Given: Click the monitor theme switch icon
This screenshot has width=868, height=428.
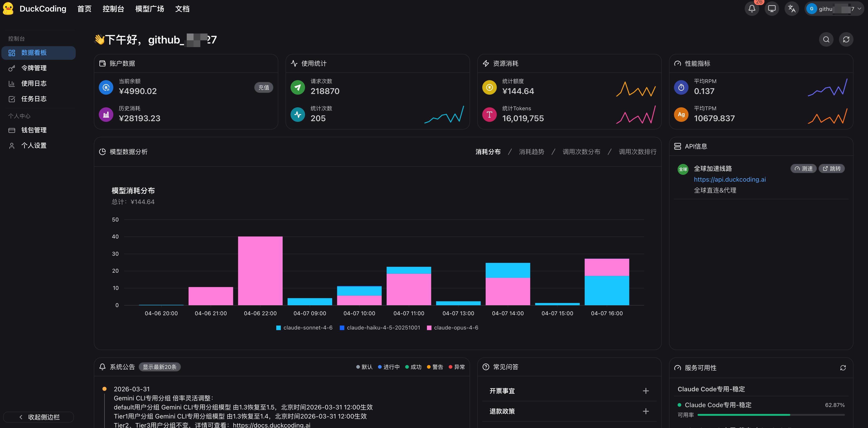Looking at the screenshot, I should pos(772,9).
